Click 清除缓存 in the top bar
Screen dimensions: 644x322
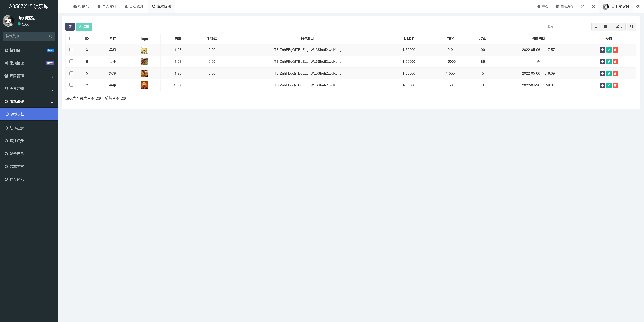click(x=565, y=6)
